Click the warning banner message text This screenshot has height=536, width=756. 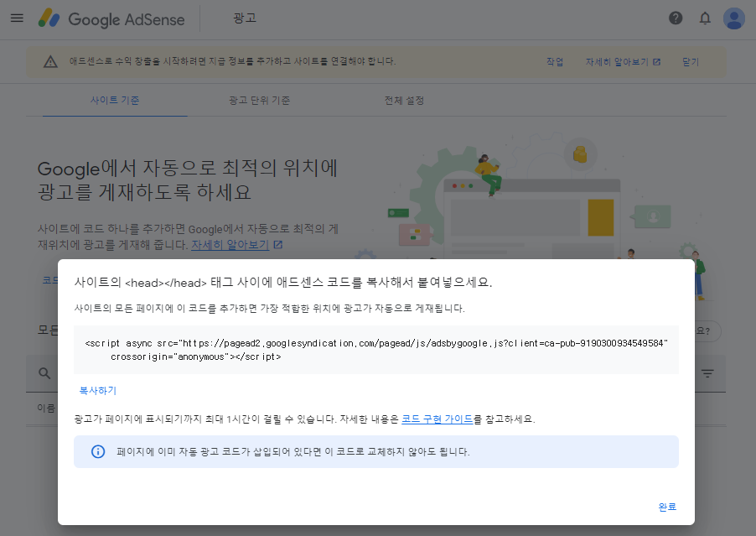[x=232, y=61]
